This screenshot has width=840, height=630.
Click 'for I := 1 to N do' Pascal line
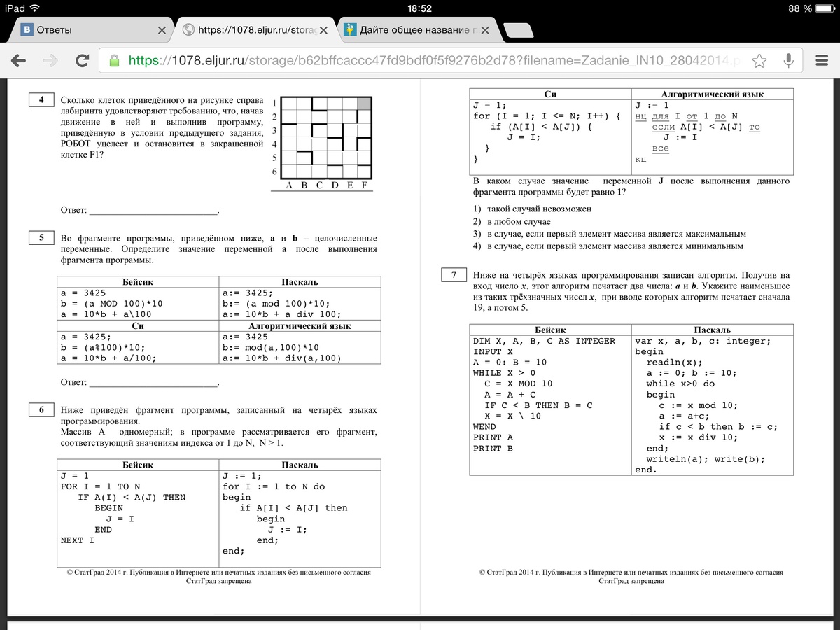(274, 486)
